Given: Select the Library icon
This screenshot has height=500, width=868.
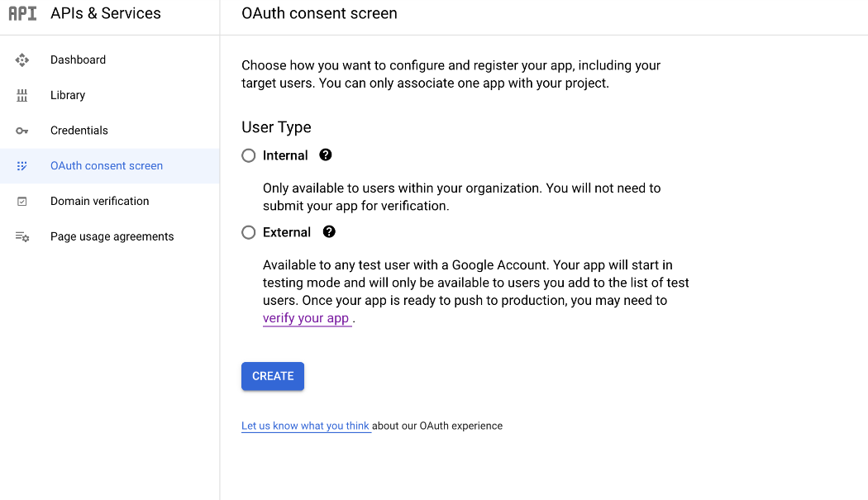Looking at the screenshot, I should [22, 95].
